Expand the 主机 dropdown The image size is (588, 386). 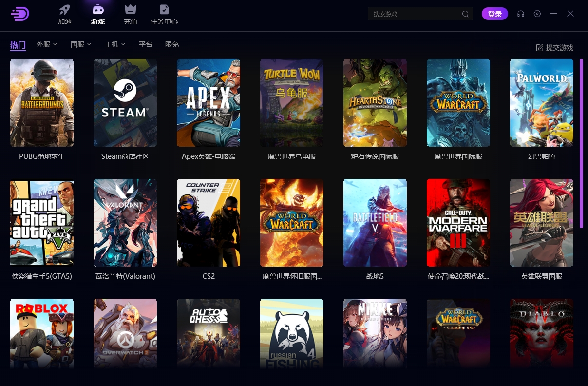tap(115, 44)
